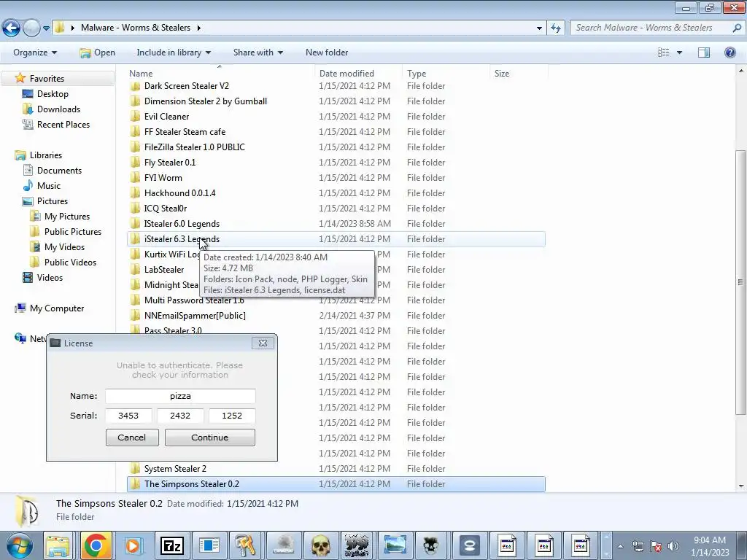This screenshot has height=560, width=747.
Task: Click the taskbar clock showing 9:04 AM
Action: [710, 546]
